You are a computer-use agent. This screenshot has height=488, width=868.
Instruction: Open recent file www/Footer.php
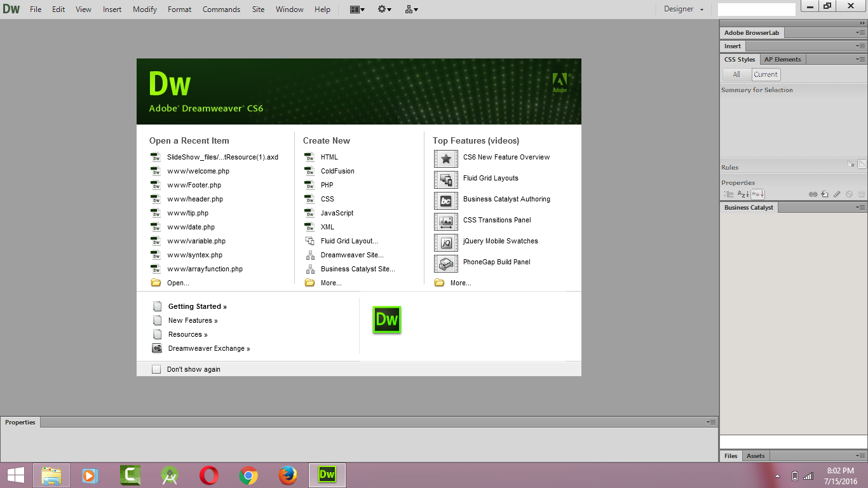[x=194, y=185]
